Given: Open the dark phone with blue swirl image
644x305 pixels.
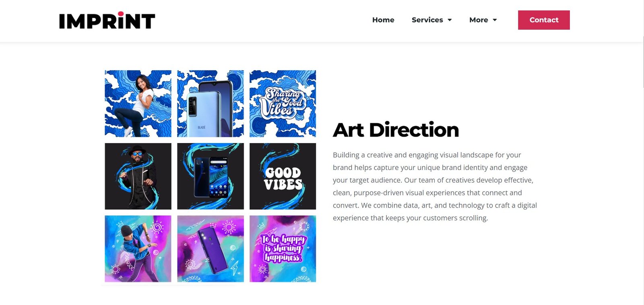Looking at the screenshot, I should point(211,176).
